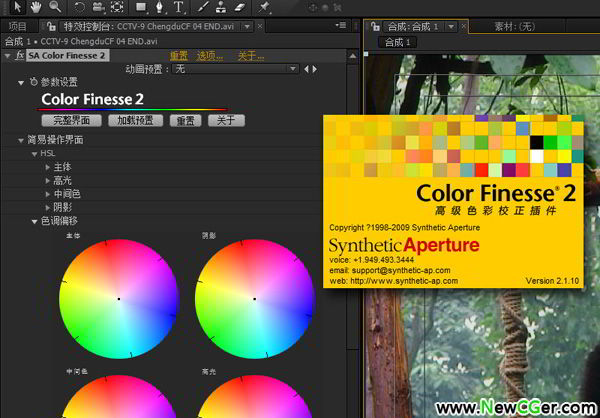Viewport: 600px width, 418px height.
Task: Click the 加载预置 button
Action: point(135,121)
